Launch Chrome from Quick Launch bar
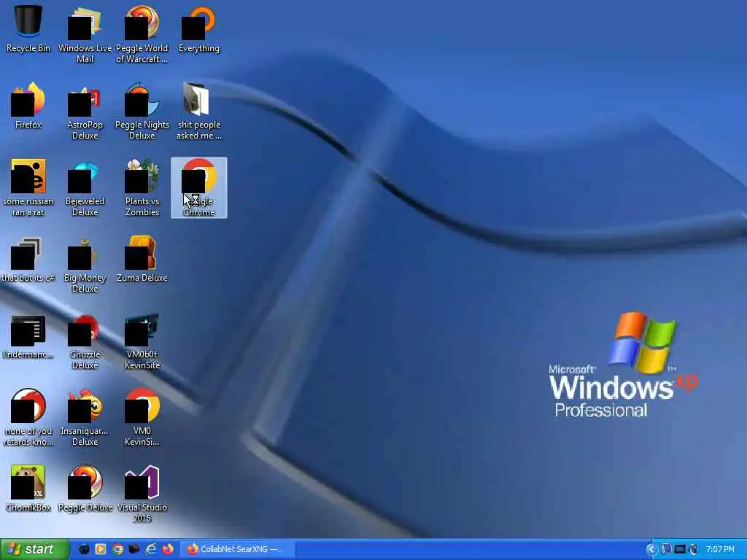747x560 pixels. pos(117,549)
